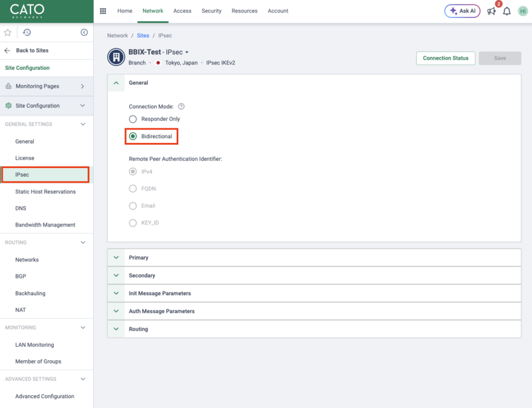Click the Connection Mode help icon

pos(181,106)
